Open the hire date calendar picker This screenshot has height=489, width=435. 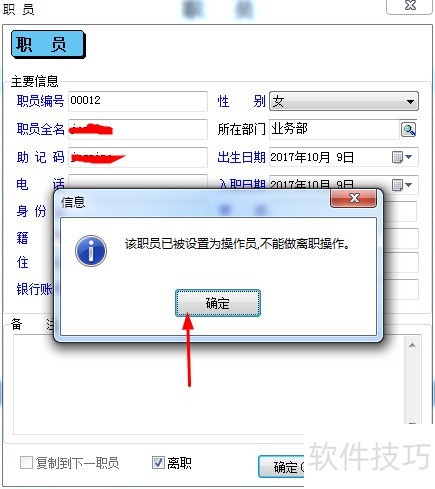[397, 184]
